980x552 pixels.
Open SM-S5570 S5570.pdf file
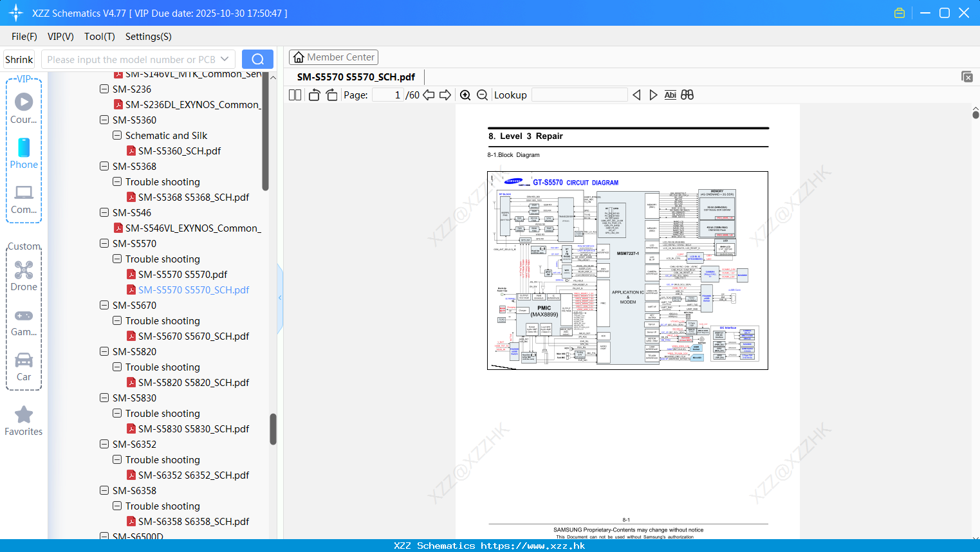[183, 275]
